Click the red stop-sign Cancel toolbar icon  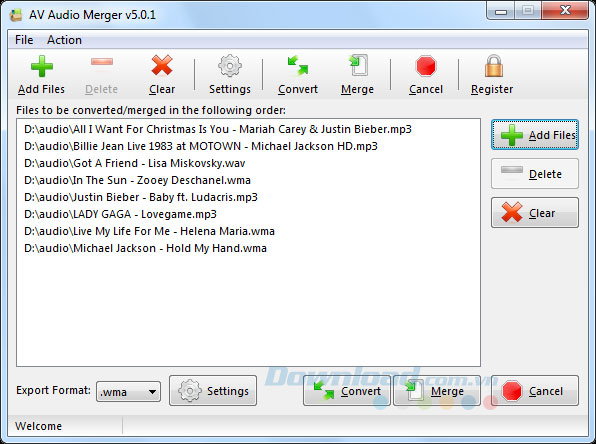tap(426, 66)
